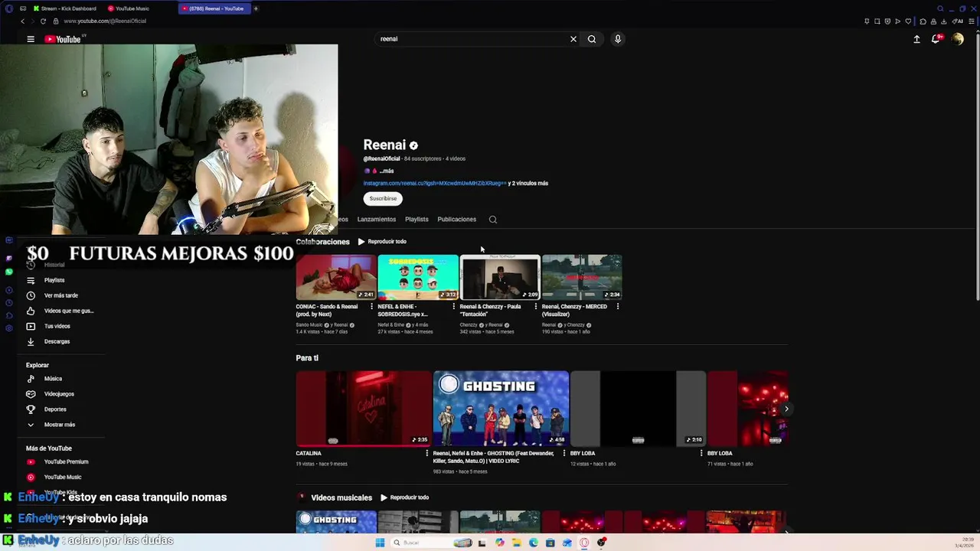The width and height of the screenshot is (980, 551).
Task: Open the SOBREDOSIS video thumbnail
Action: point(418,277)
